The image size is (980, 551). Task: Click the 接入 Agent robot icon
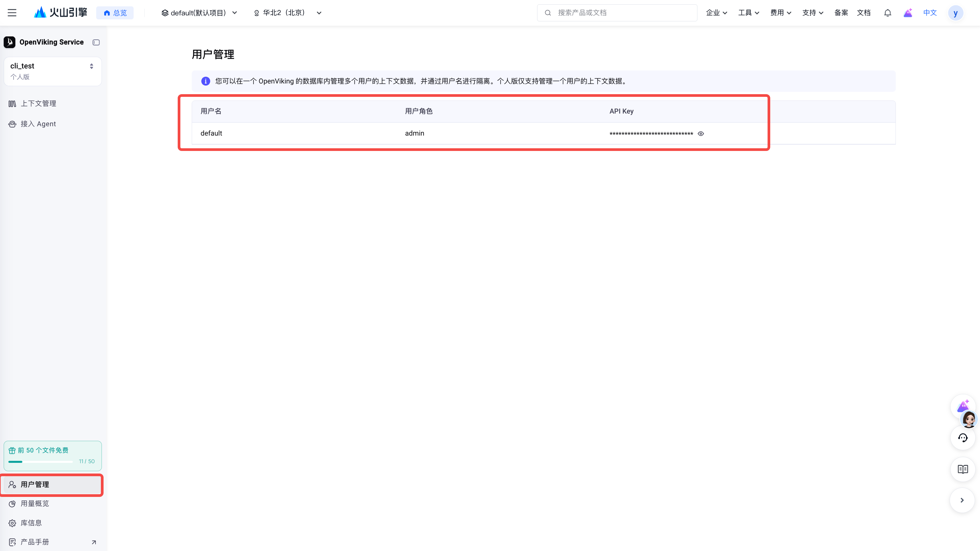coord(12,124)
